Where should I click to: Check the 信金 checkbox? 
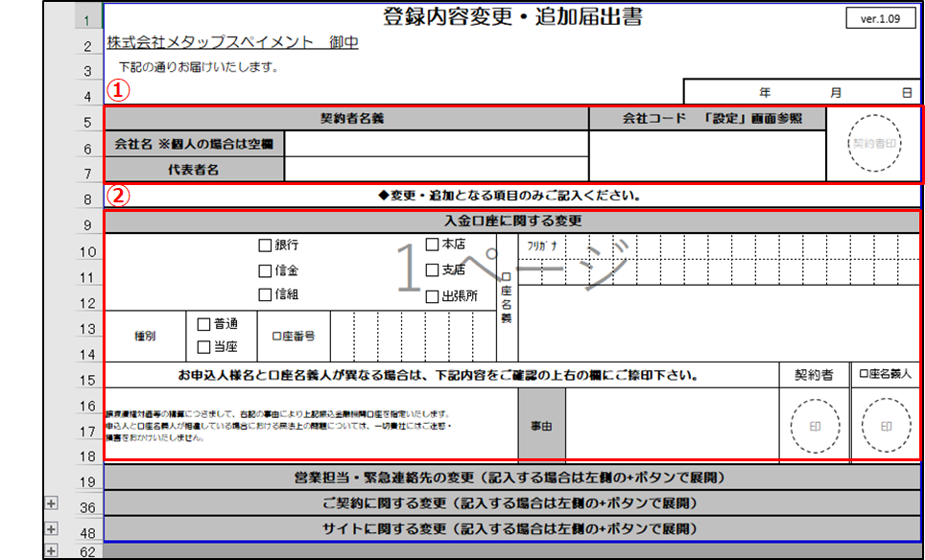[266, 270]
